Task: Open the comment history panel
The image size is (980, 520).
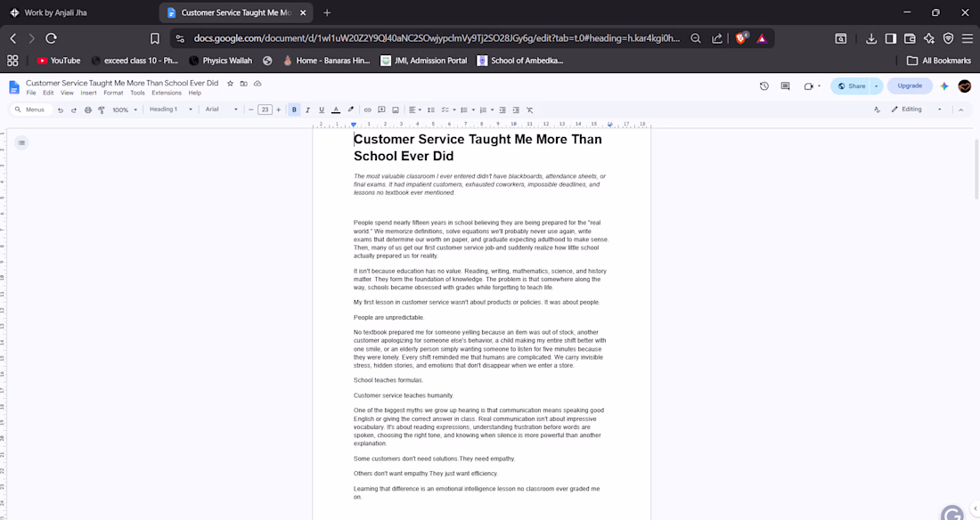Action: tap(785, 86)
